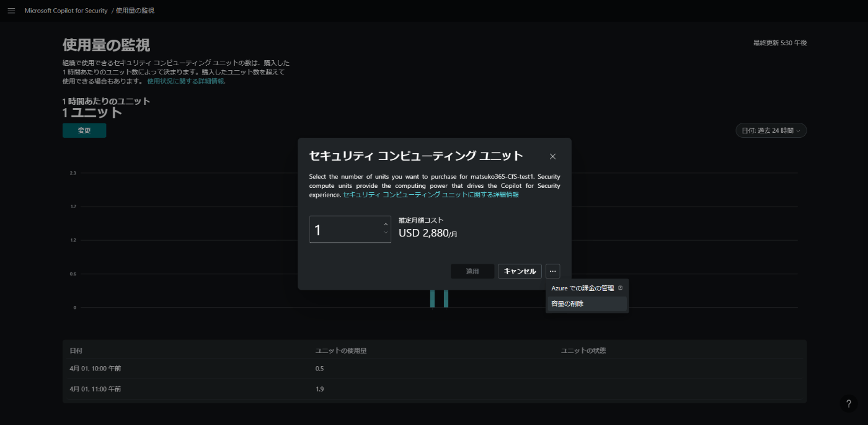Open the hamburger navigation menu
868x425 pixels.
(x=11, y=11)
